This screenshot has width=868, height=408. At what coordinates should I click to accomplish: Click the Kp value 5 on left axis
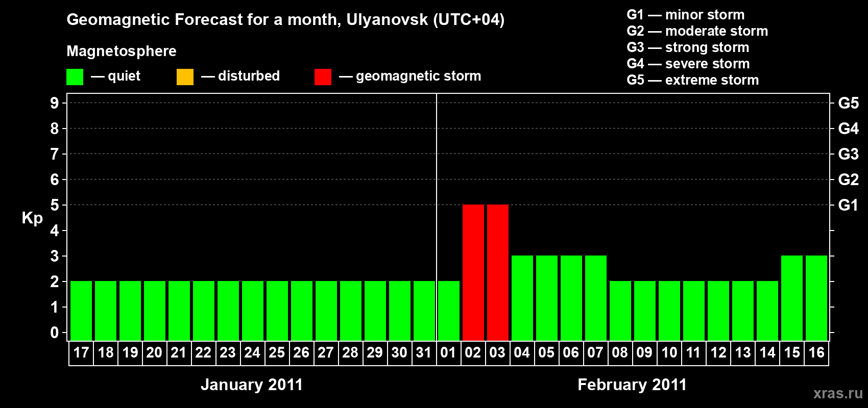[55, 205]
